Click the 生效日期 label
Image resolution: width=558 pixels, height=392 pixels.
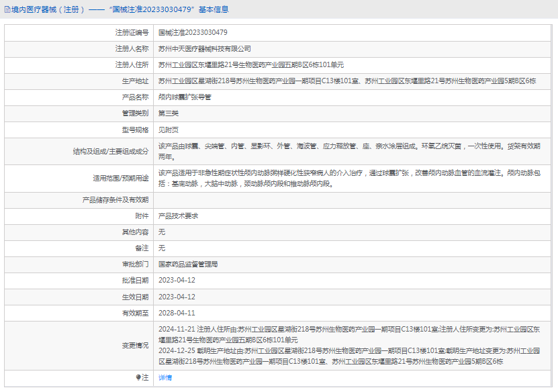[135, 297]
